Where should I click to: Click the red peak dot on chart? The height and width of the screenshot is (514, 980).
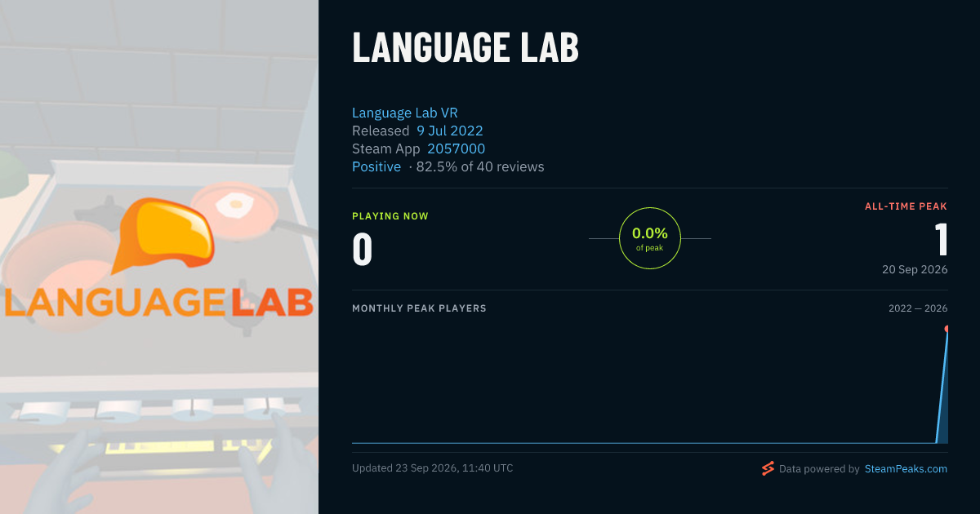click(x=947, y=329)
